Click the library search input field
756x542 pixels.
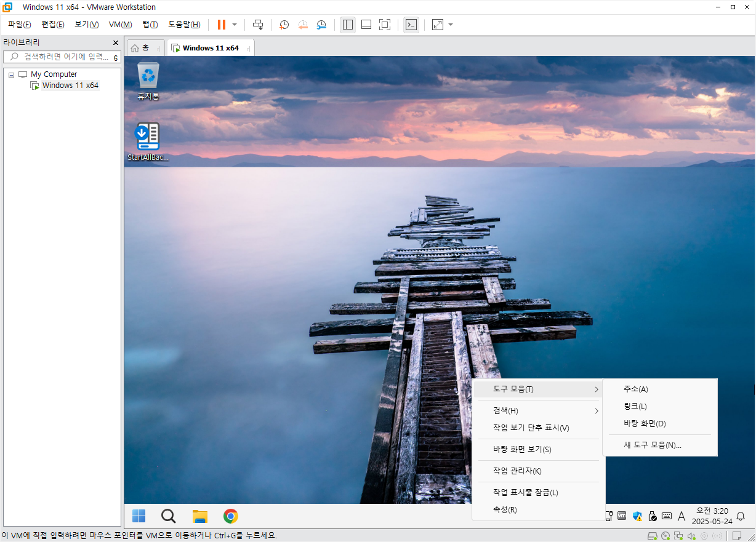[x=62, y=57]
